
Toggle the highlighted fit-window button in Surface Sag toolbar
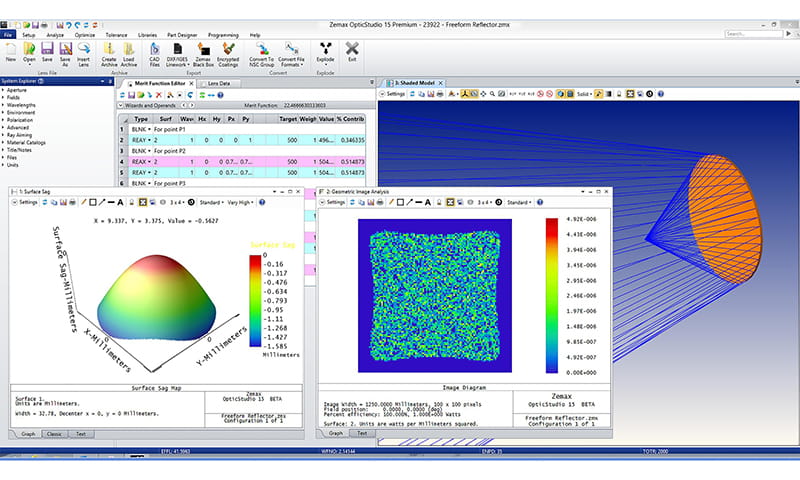coord(143,202)
